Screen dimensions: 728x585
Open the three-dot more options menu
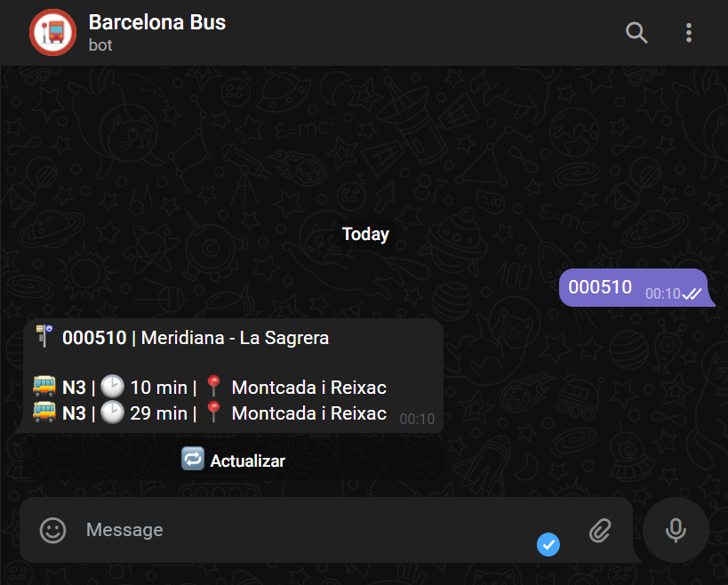pos(688,33)
